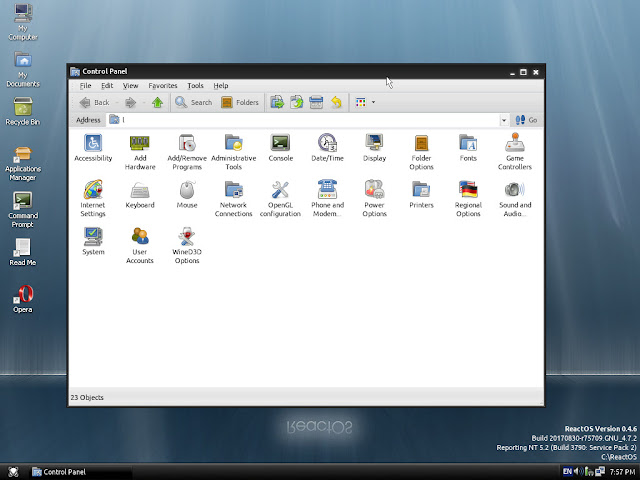
Task: Select Internet Settings icon
Action: (x=93, y=199)
